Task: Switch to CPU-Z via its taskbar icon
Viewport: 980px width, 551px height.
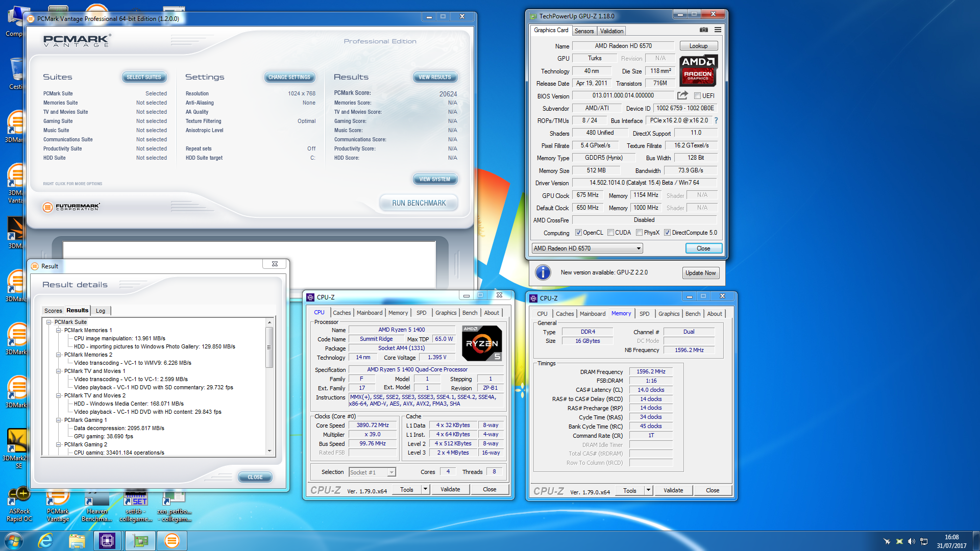Action: pyautogui.click(x=107, y=541)
